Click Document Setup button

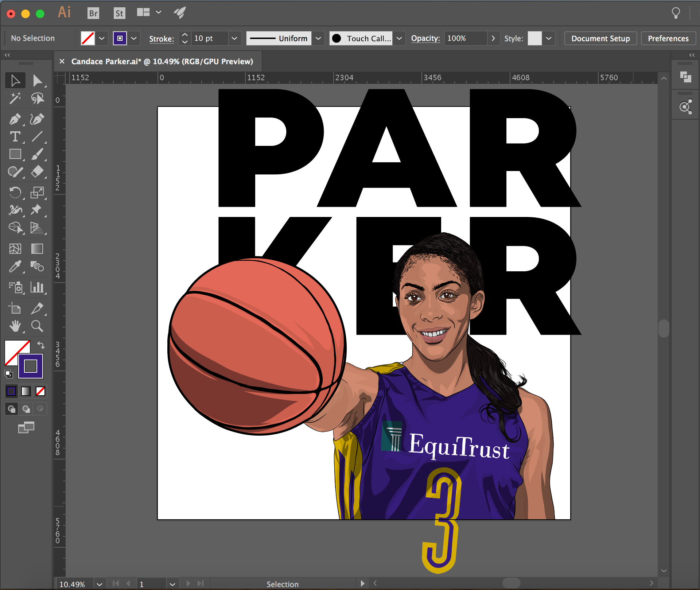click(x=600, y=38)
